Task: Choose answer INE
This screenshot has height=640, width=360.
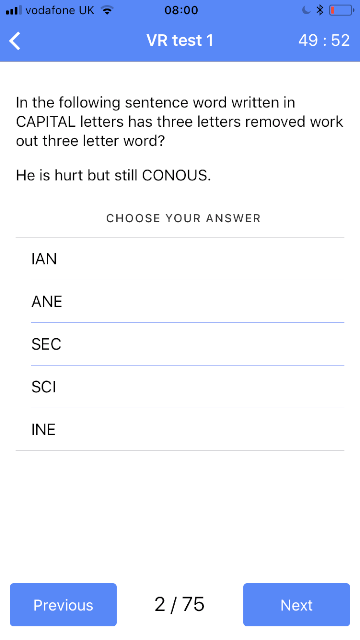Action: point(180,429)
